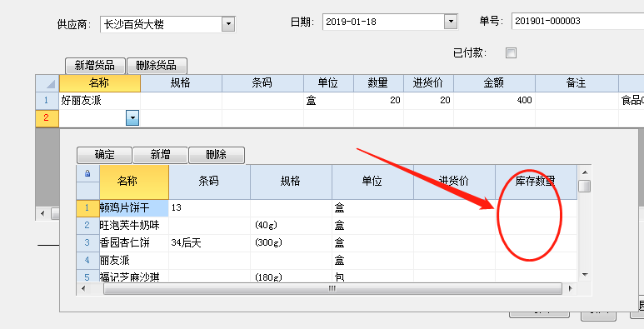Click the popup list scrollbar down arrow
This screenshot has width=644, height=329.
[585, 275]
